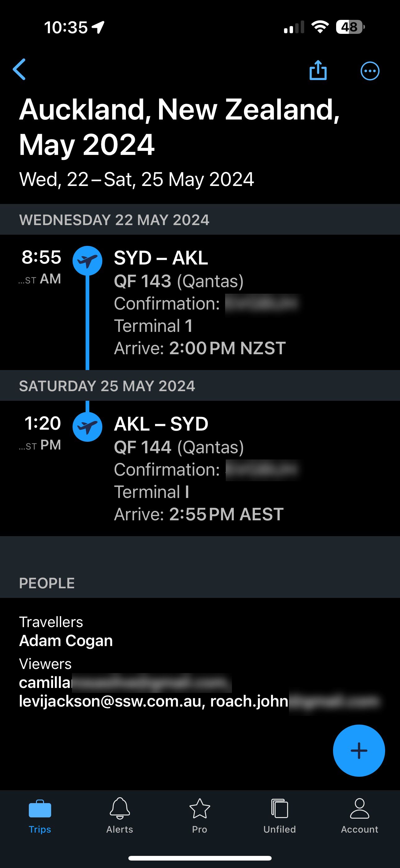Screen dimensions: 400x868
Task: Tap the SYD – AKL flight plane icon
Action: point(87,260)
